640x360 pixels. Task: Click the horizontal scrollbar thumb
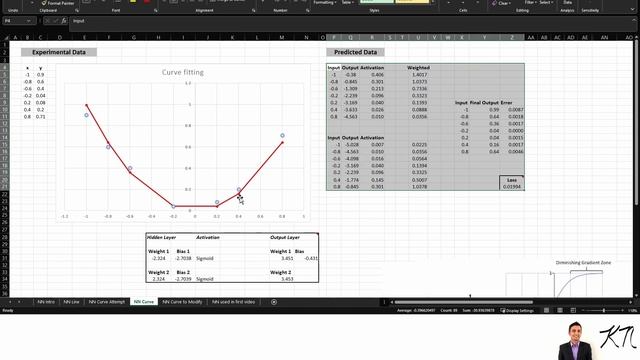click(464, 302)
